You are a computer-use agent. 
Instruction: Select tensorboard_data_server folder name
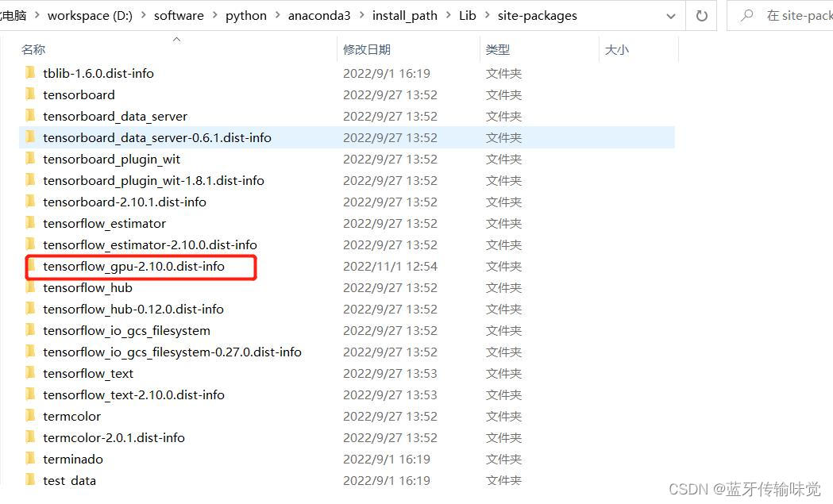pyautogui.click(x=115, y=117)
